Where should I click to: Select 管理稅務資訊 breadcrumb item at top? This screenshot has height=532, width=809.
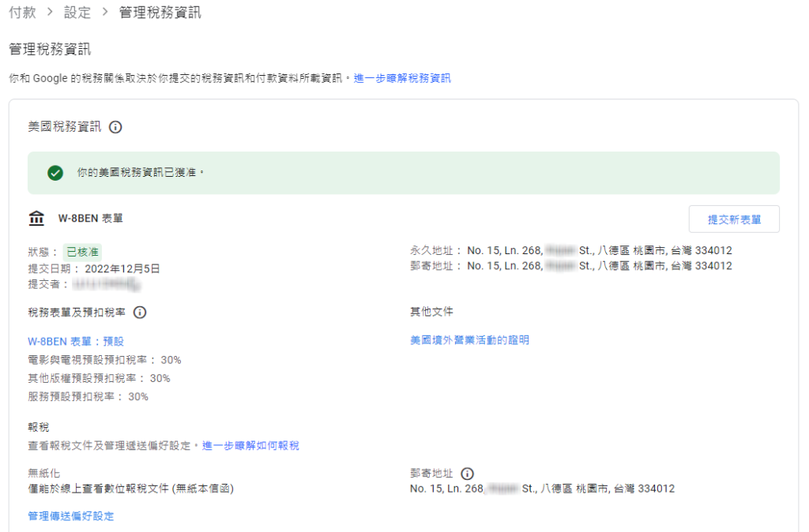[x=160, y=13]
